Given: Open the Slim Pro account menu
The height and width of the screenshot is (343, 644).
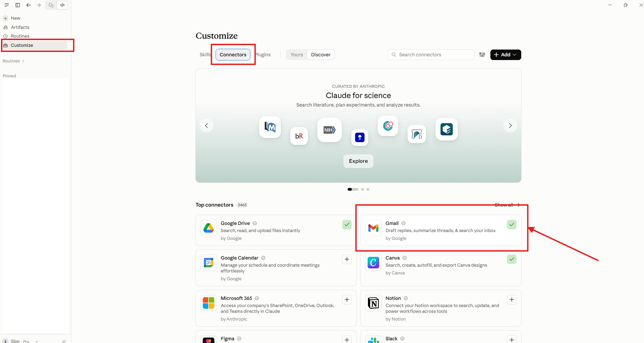Looking at the screenshot, I should [x=20, y=341].
